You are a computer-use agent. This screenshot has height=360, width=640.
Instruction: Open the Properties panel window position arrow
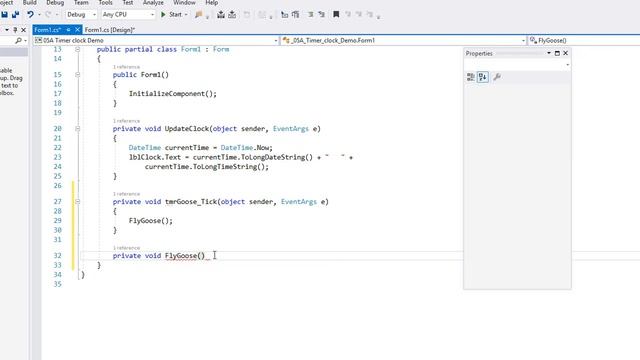[x=549, y=53]
